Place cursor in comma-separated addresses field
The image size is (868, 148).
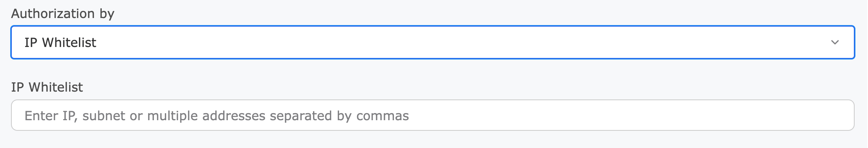pyautogui.click(x=432, y=115)
